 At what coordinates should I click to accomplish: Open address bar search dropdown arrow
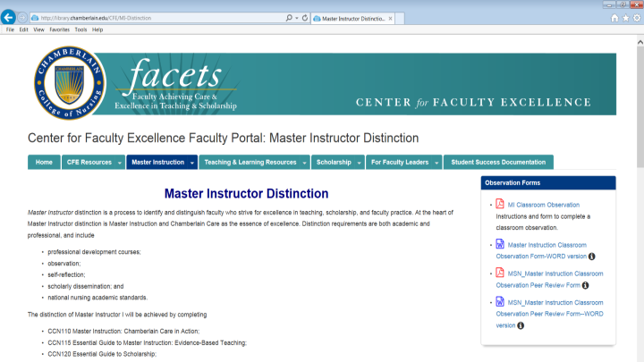[297, 18]
